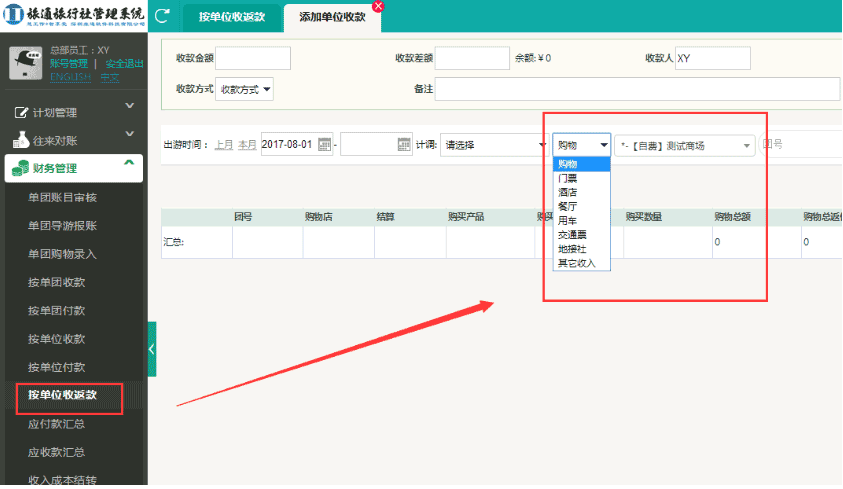843x489 pixels.
Task: Open 应收款汇总 in sidebar
Action: pos(56,452)
